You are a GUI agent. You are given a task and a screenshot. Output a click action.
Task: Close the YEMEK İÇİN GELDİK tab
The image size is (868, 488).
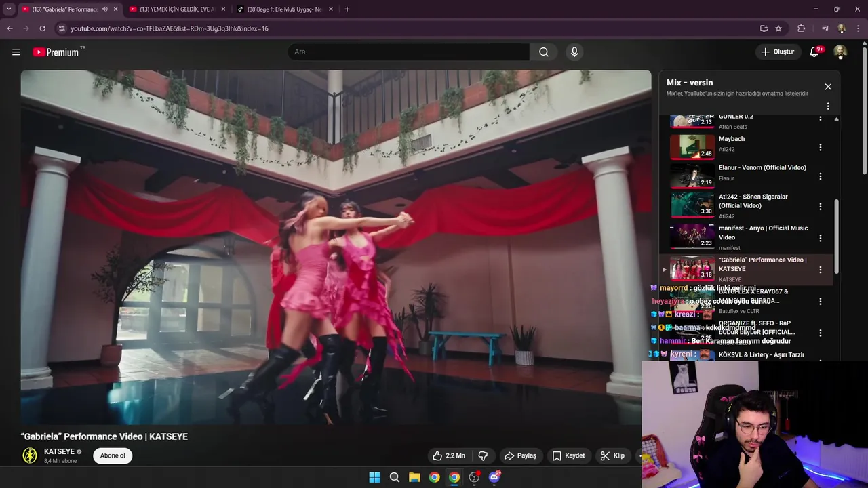coord(223,9)
